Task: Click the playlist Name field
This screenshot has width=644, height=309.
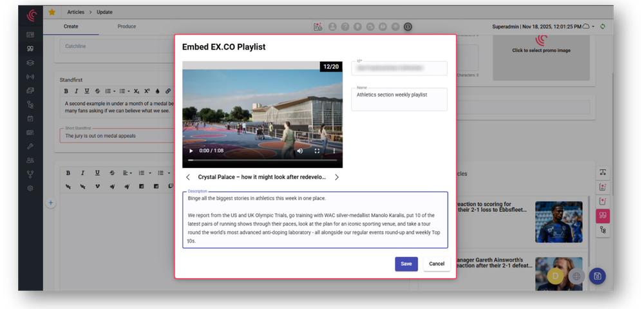Action: coord(399,99)
